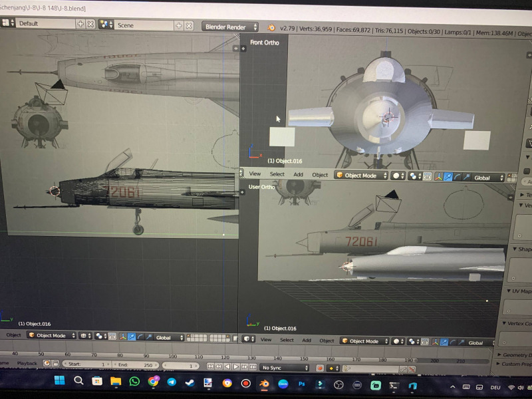The image size is (532, 399).
Task: Toggle the 3D manipulator widget in bottom-left viewport
Action: [122, 336]
